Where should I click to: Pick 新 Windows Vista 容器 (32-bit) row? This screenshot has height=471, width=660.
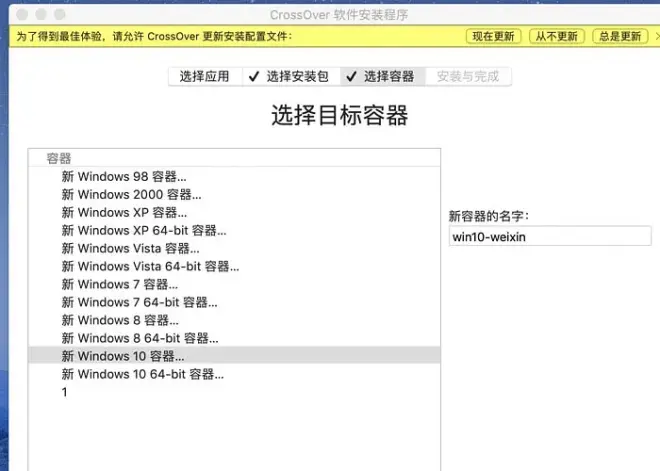(x=234, y=248)
